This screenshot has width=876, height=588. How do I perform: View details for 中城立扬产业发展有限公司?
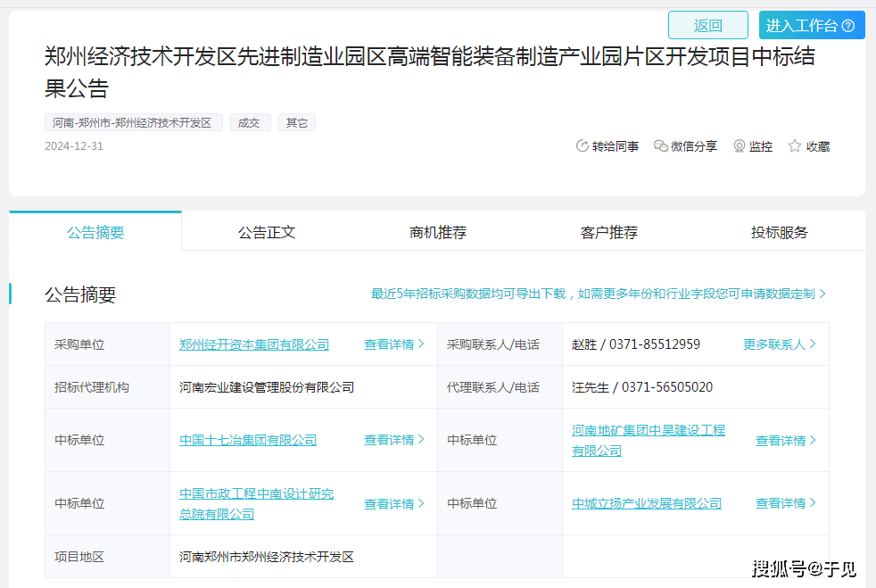pos(786,503)
